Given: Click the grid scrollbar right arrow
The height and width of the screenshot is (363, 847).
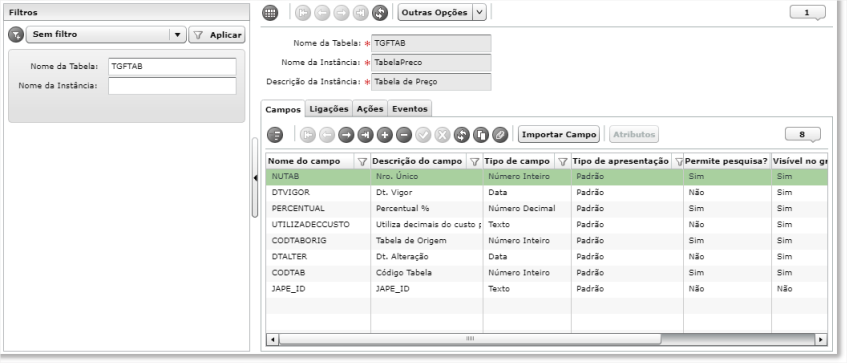Looking at the screenshot, I should 821,340.
